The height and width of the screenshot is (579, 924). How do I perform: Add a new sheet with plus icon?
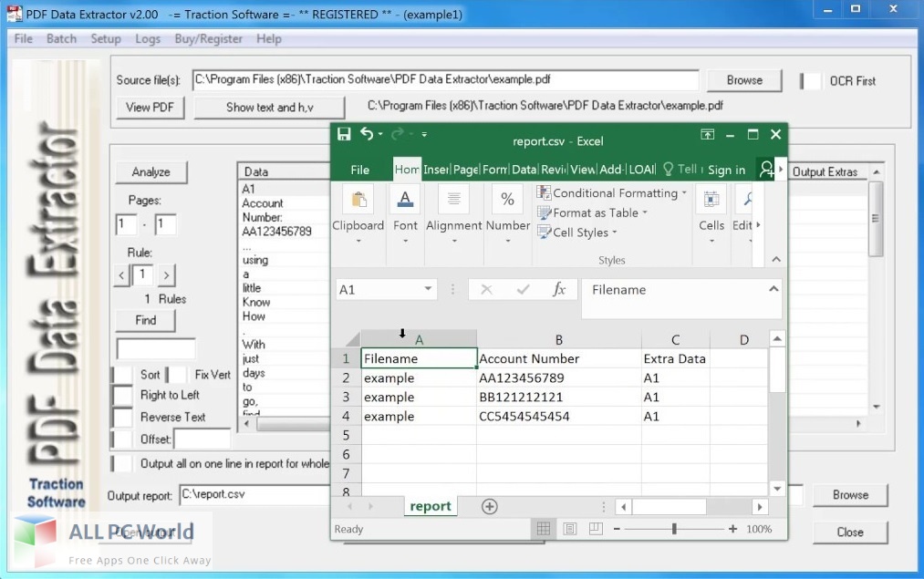click(x=489, y=506)
